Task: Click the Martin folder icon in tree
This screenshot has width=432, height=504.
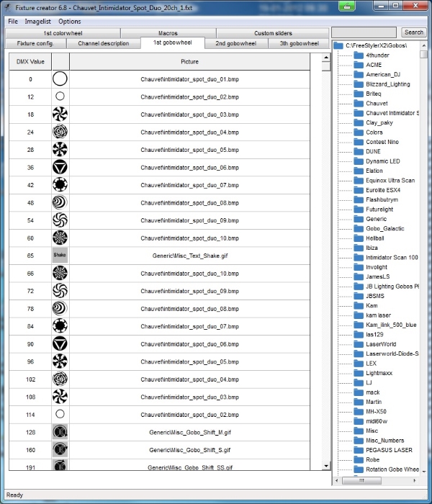Action: pyautogui.click(x=359, y=402)
